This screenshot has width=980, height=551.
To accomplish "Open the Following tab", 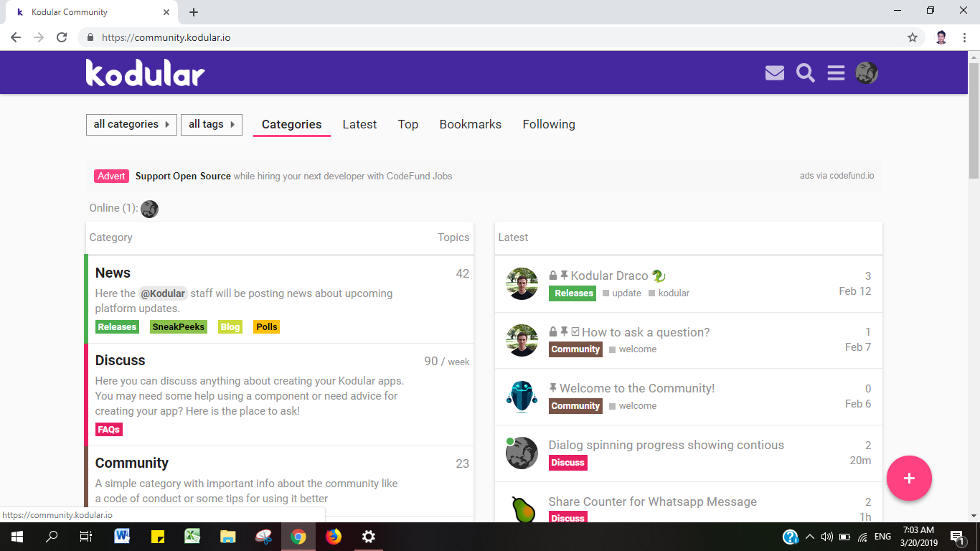I will click(549, 124).
